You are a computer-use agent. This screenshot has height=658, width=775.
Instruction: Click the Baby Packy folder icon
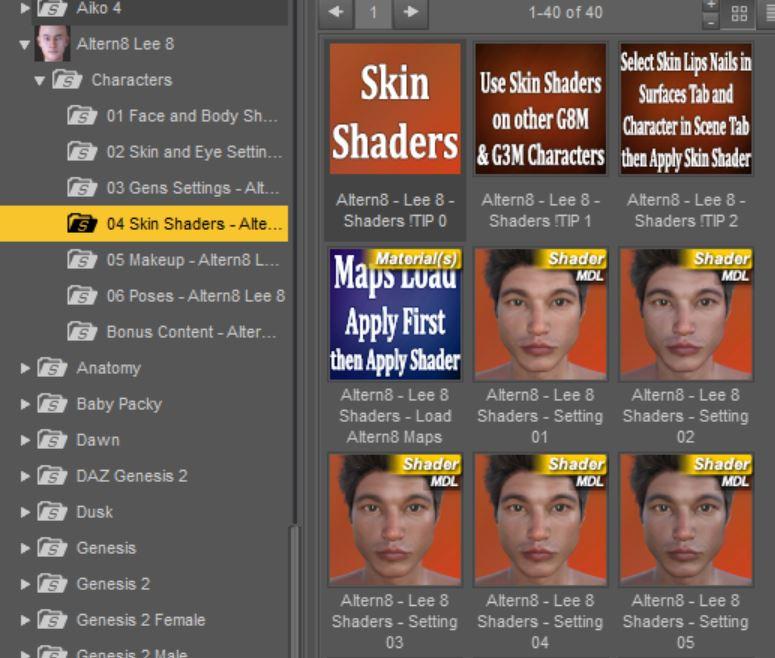52,403
